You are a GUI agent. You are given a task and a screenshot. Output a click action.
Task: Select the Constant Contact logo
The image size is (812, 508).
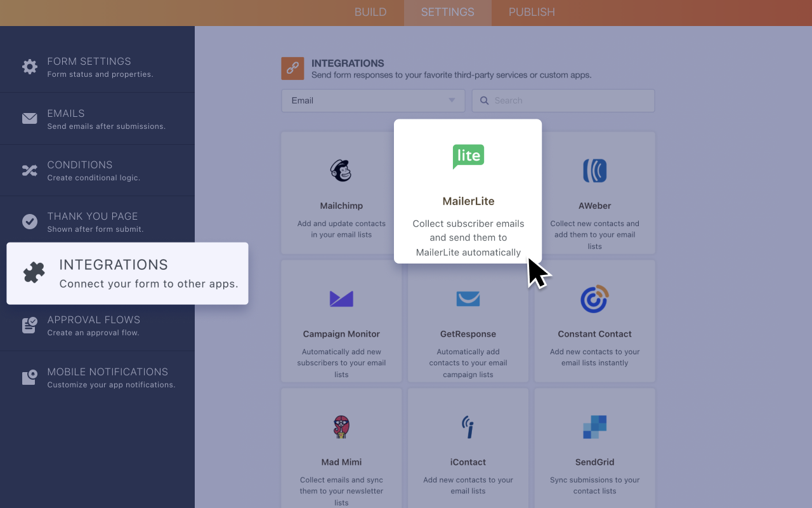(594, 298)
